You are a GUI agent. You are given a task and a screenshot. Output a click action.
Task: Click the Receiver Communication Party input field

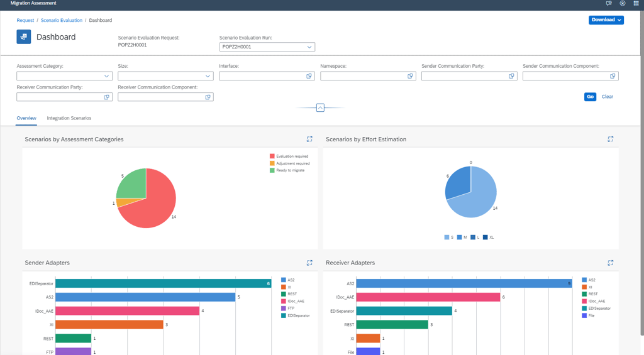65,97
